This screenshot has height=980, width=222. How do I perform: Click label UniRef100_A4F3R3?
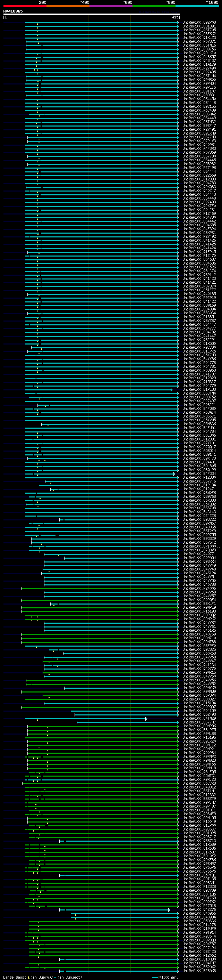199,149
